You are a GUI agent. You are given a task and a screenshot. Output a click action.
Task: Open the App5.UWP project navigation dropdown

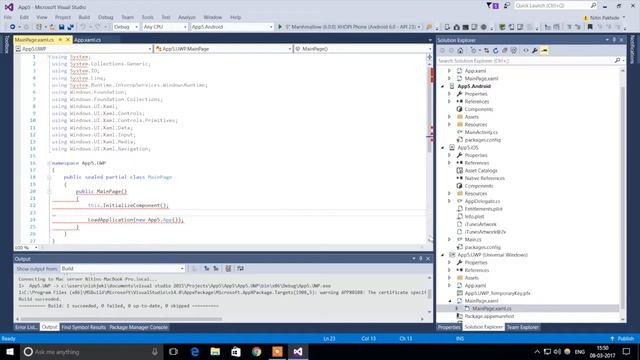[x=84, y=49]
